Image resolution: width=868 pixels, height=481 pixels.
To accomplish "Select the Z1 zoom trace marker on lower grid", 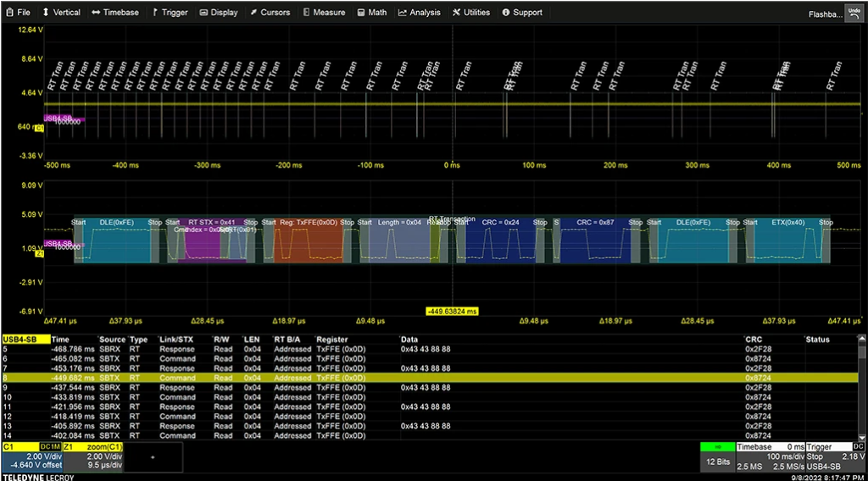I will coord(39,253).
